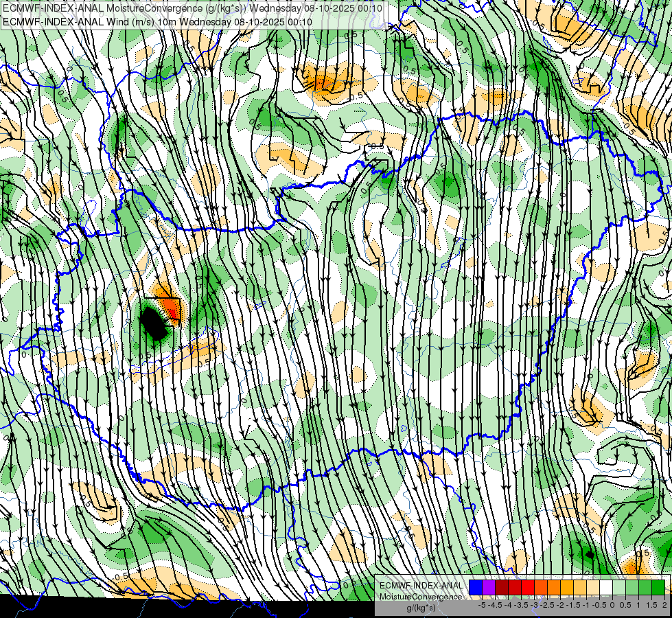Pick the orange swatch between -2.5 and -2
The width and height of the screenshot is (672, 618).
coord(554,587)
